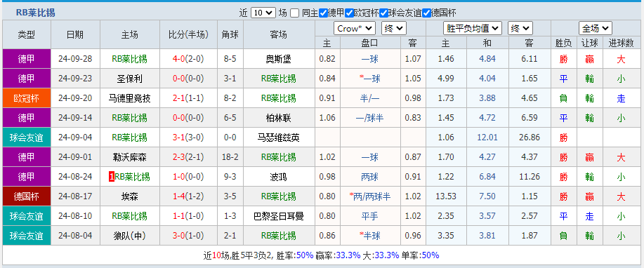Click the 2-1(1-1) score link
Viewport: 644px width, 268px height.
(188, 98)
